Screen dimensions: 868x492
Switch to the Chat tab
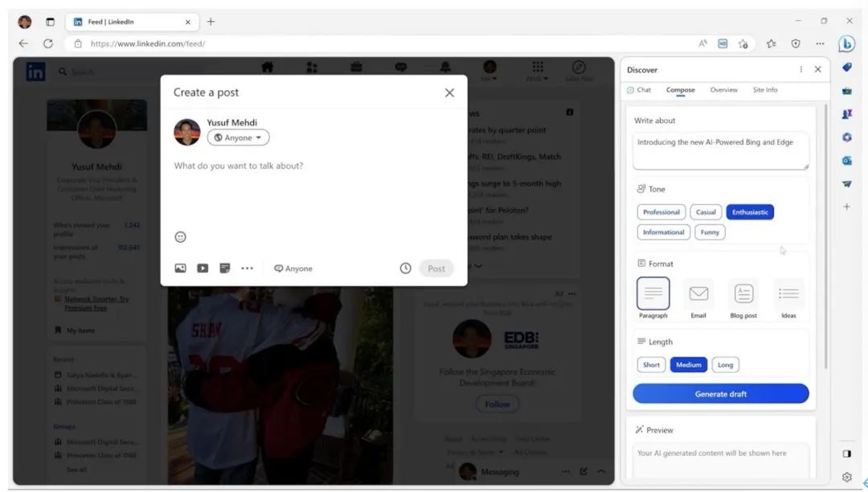[x=639, y=90]
